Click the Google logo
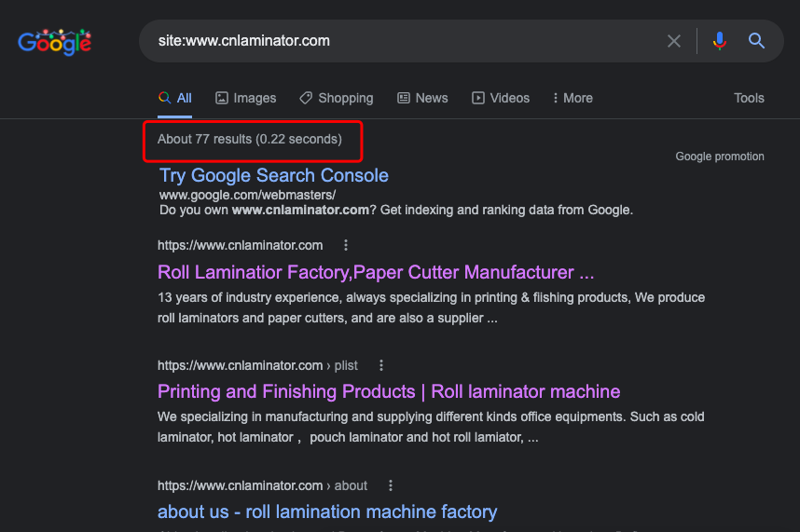The height and width of the screenshot is (532, 800). (55, 42)
